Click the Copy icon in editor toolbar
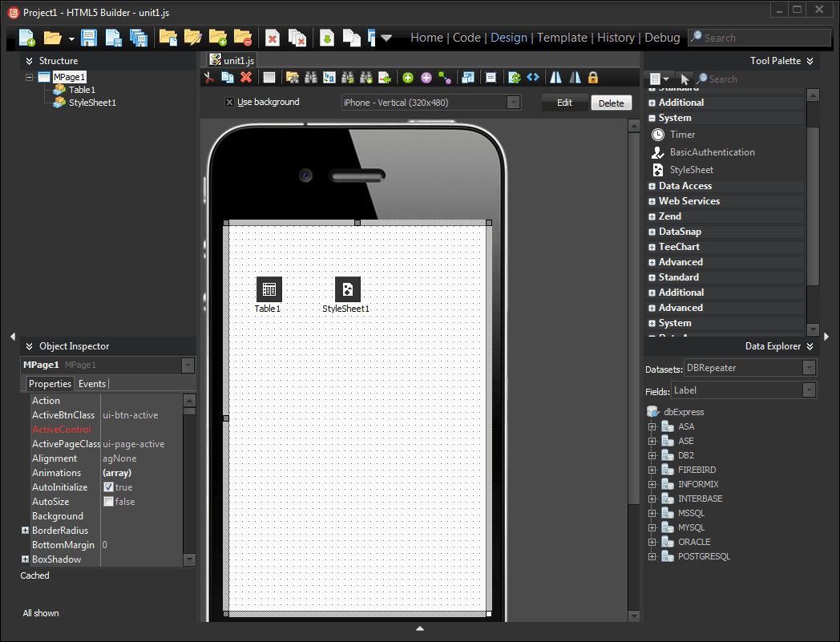 (x=228, y=78)
